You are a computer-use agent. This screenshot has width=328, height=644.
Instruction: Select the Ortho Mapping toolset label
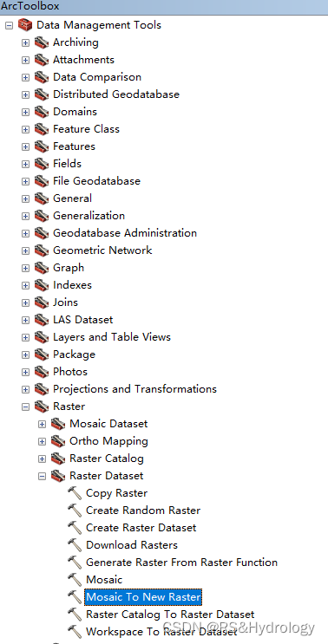[x=109, y=441]
